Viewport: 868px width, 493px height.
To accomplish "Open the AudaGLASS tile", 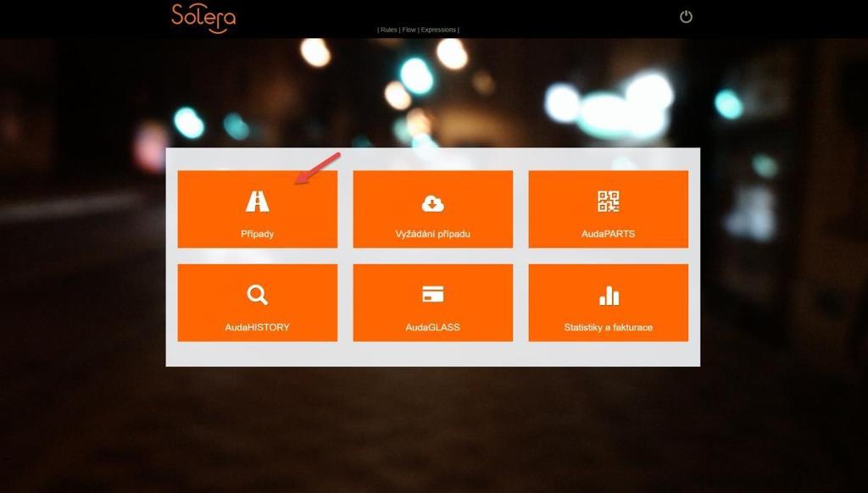I will point(433,302).
